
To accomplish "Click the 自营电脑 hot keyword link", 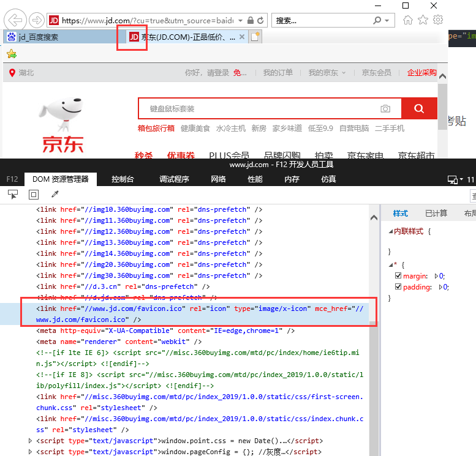I will [354, 129].
